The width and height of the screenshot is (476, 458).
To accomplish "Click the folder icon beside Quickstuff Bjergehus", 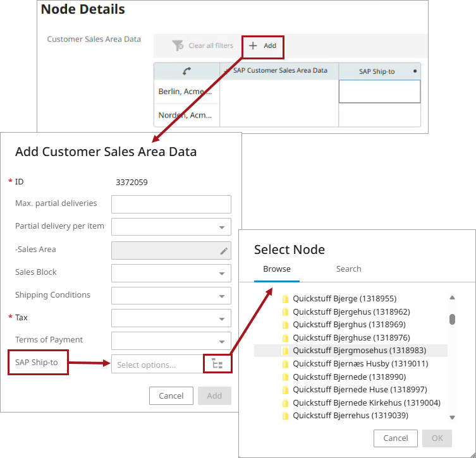I will point(285,312).
